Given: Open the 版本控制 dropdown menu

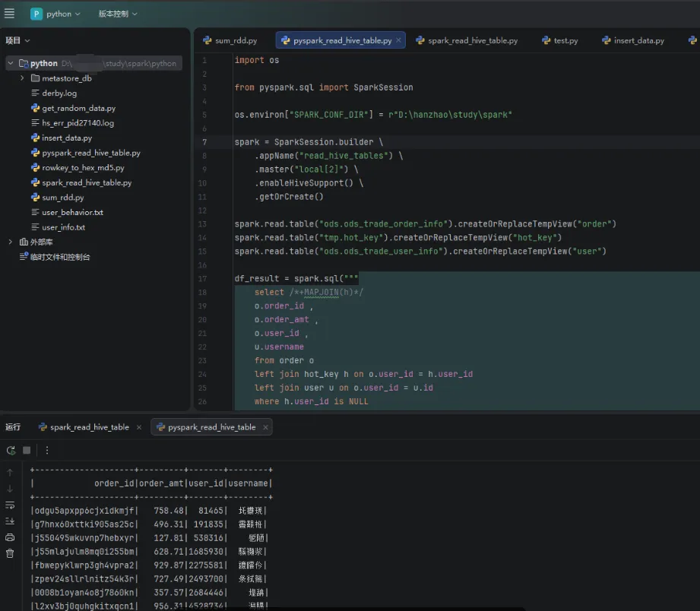Looking at the screenshot, I should [117, 14].
